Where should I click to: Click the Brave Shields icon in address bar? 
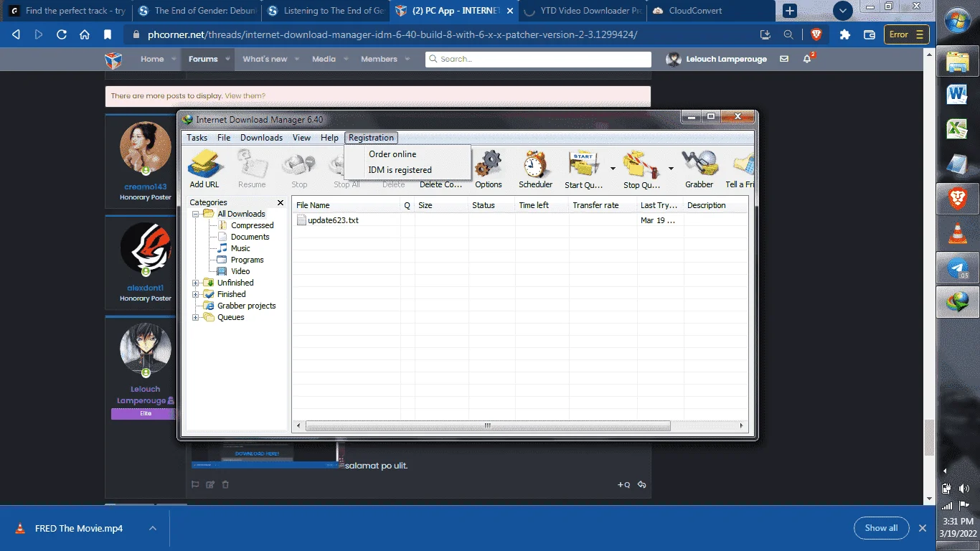coord(816,34)
